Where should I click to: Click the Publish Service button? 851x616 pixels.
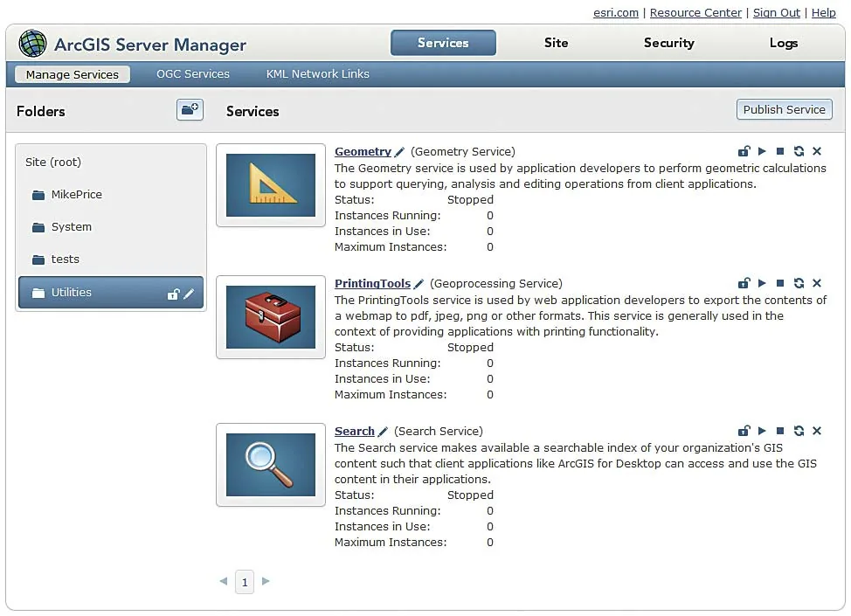[x=785, y=109]
